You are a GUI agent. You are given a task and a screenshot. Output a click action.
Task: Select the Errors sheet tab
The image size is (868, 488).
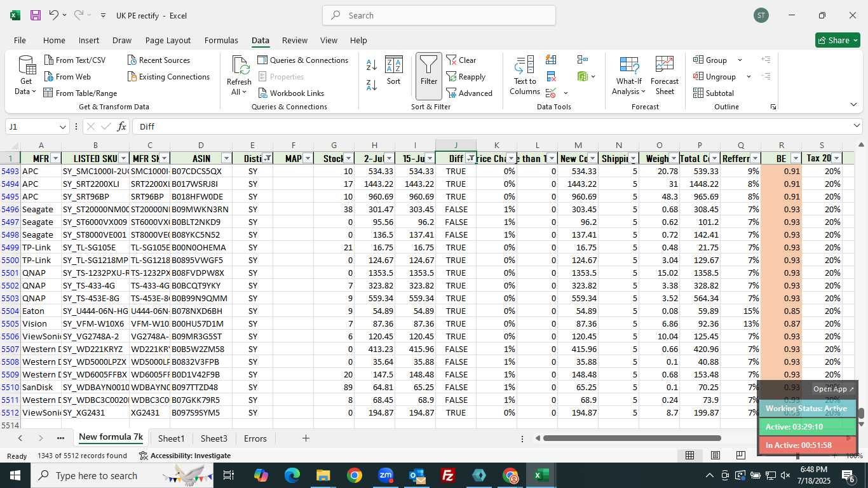click(255, 438)
